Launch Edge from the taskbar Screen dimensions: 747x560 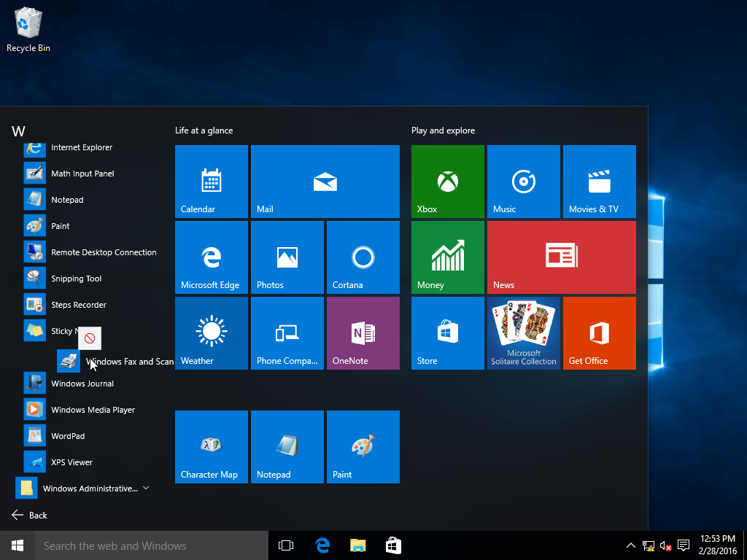[322, 545]
